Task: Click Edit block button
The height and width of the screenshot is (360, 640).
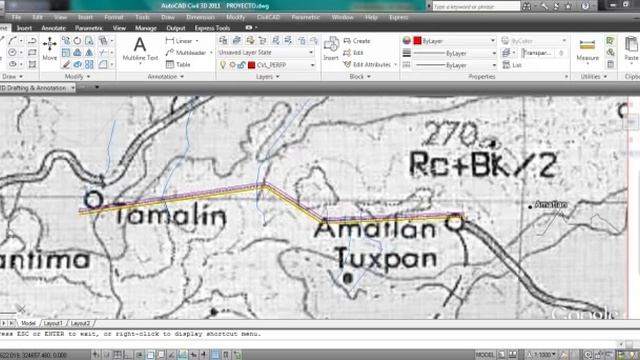Action: (x=353, y=53)
